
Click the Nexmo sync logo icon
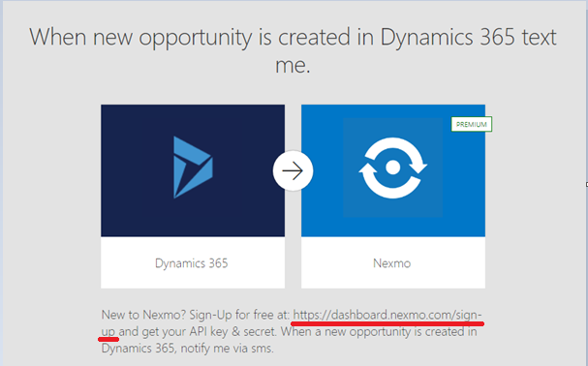[392, 168]
